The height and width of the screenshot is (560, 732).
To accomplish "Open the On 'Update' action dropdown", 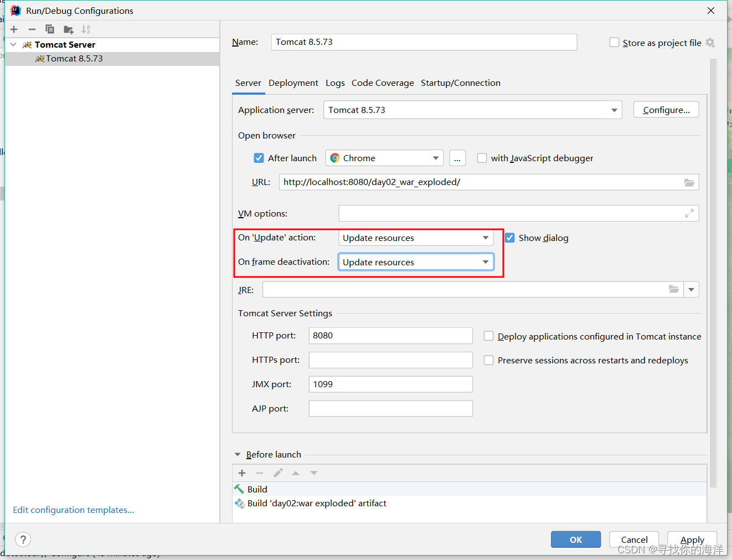I will point(416,238).
